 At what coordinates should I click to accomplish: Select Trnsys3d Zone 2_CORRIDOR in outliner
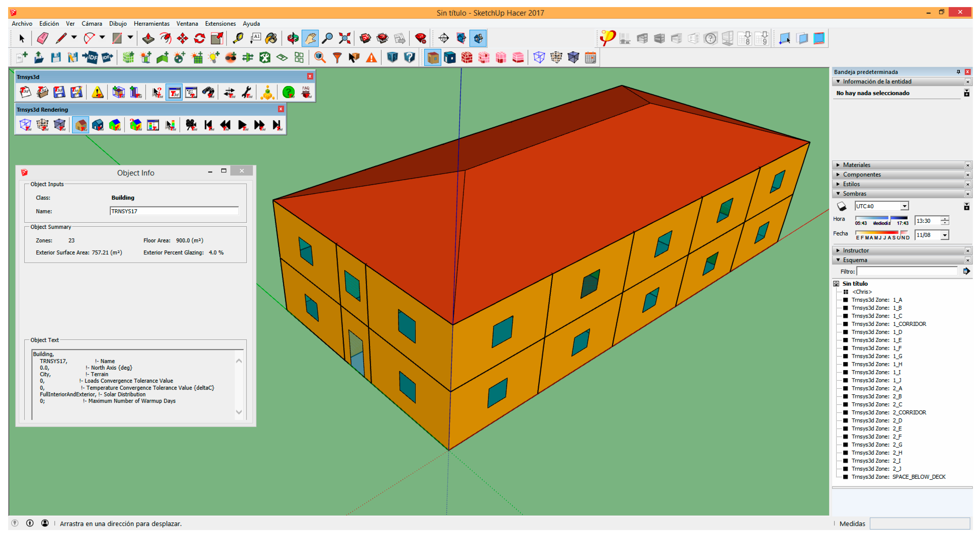pos(889,412)
